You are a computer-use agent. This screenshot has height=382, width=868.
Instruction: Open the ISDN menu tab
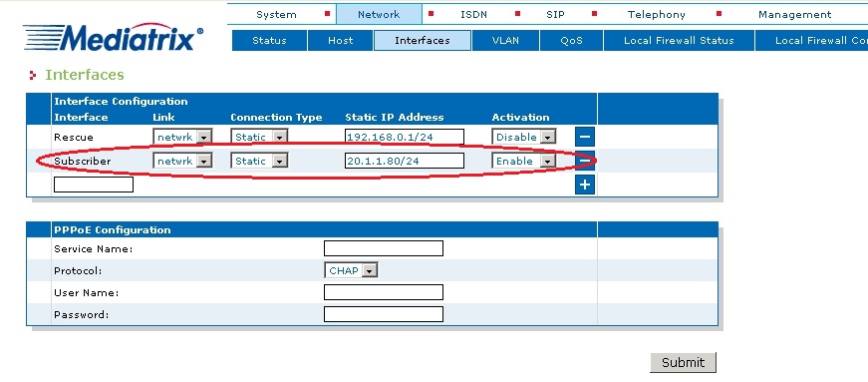tap(473, 14)
